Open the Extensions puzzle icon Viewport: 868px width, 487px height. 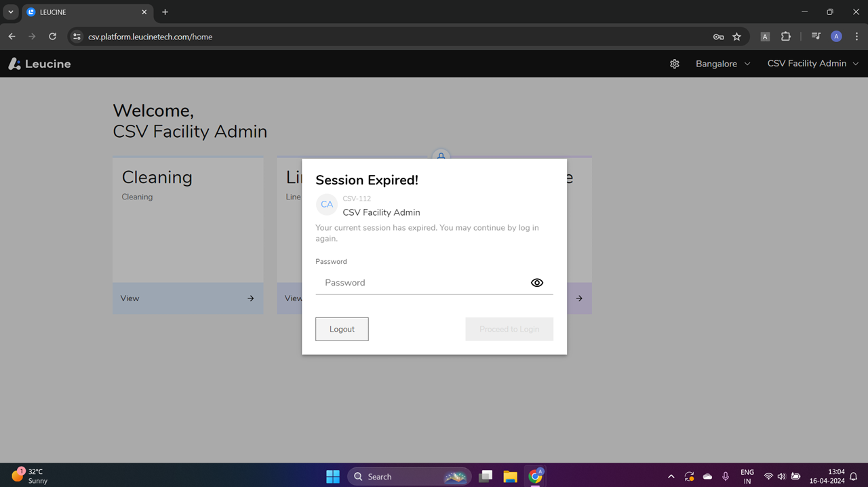click(x=786, y=37)
